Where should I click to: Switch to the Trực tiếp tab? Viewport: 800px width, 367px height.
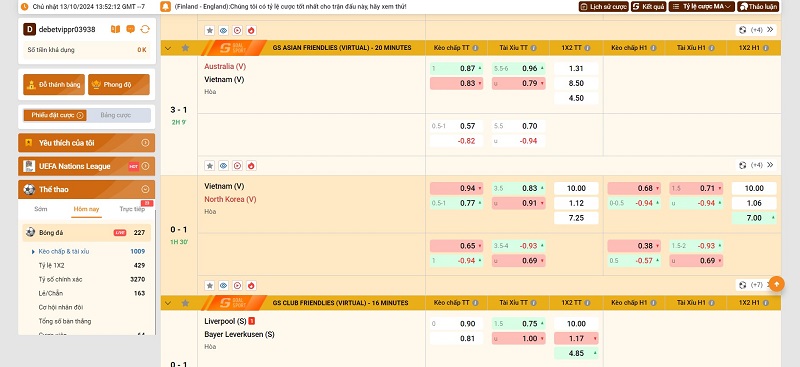click(x=132, y=209)
